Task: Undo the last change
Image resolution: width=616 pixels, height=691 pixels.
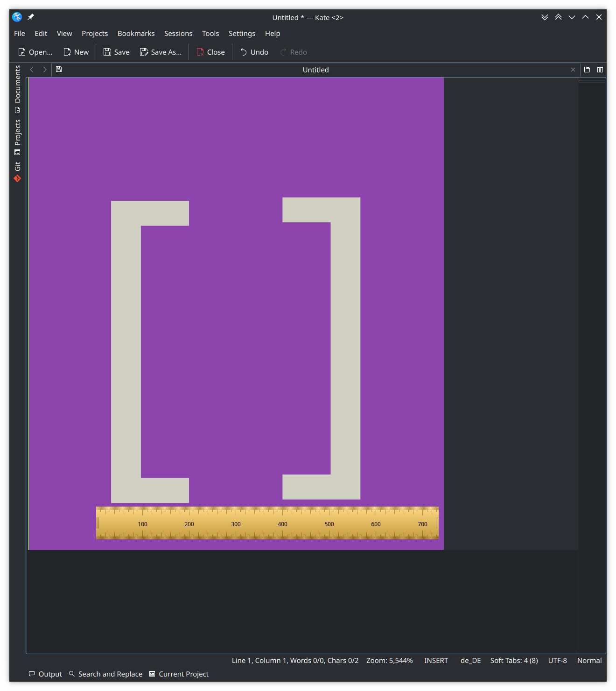Action: (x=253, y=52)
